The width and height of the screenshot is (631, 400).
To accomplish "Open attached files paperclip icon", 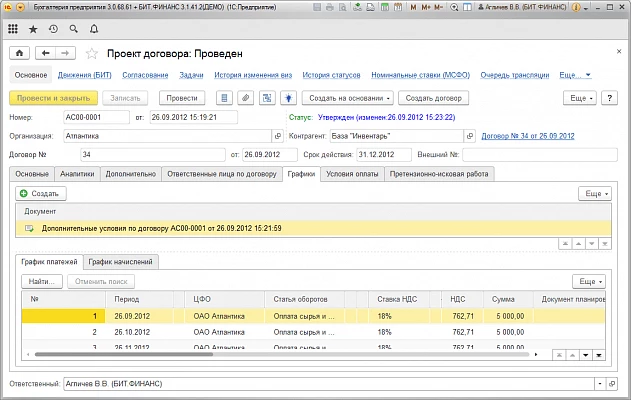I will pyautogui.click(x=245, y=98).
